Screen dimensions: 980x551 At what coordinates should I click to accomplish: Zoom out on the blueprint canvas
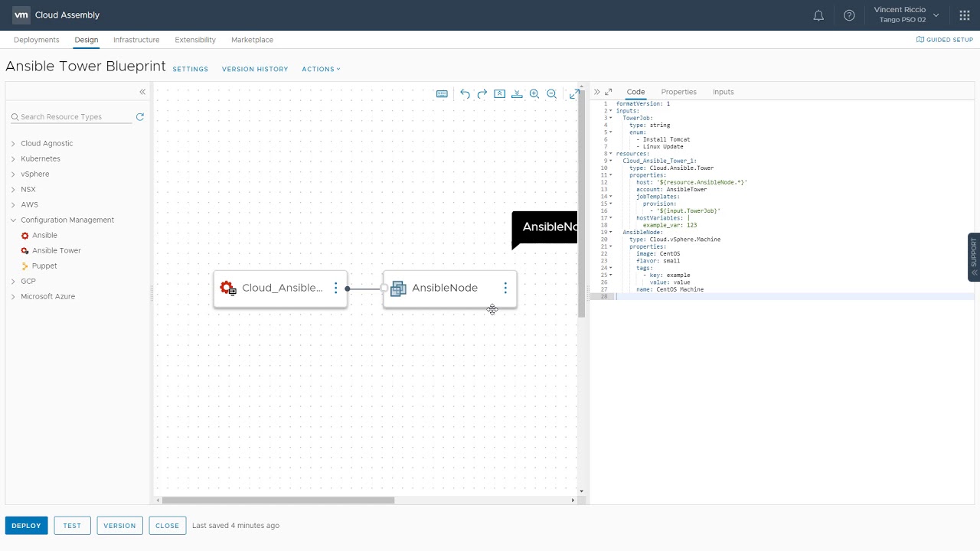(x=551, y=94)
